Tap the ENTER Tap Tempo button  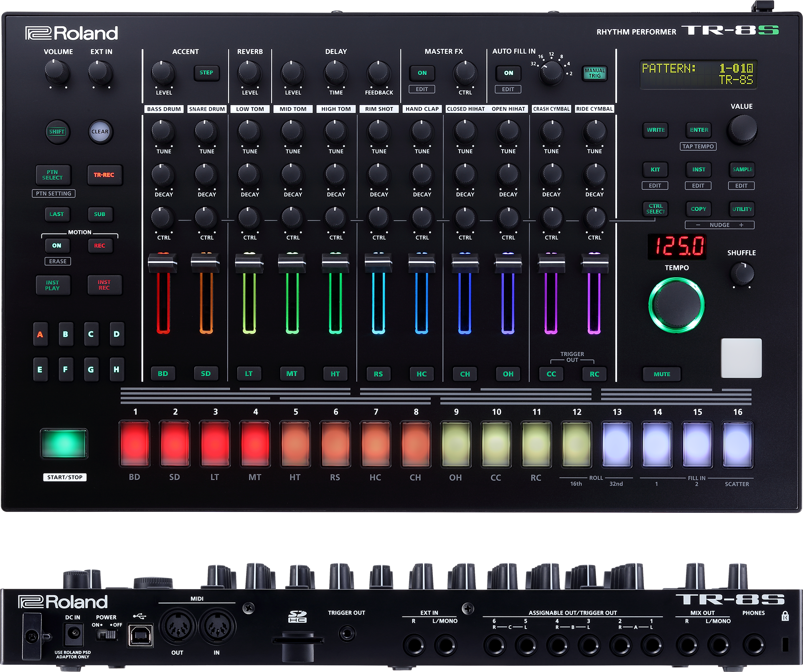click(x=698, y=130)
